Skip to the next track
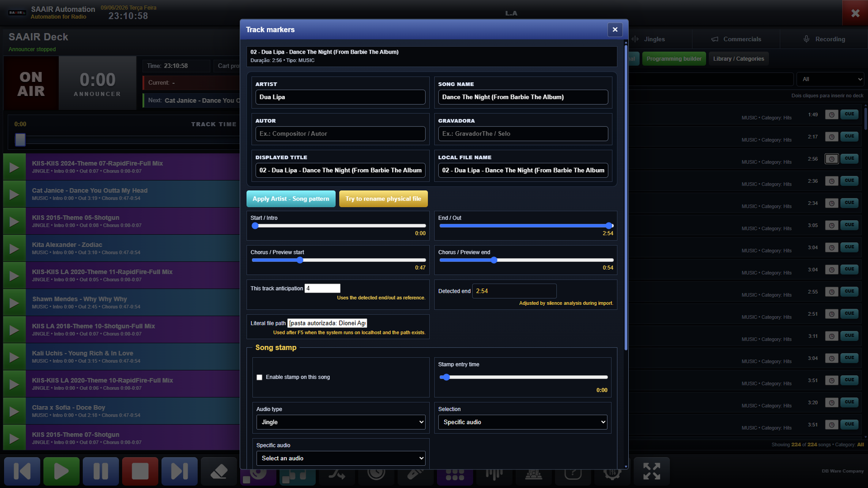The image size is (868, 488). [x=180, y=471]
